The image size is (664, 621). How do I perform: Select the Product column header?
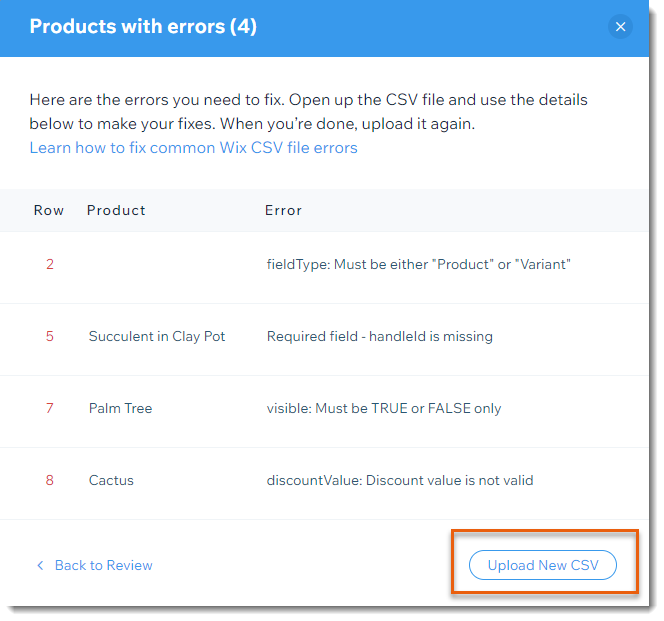[x=116, y=210]
